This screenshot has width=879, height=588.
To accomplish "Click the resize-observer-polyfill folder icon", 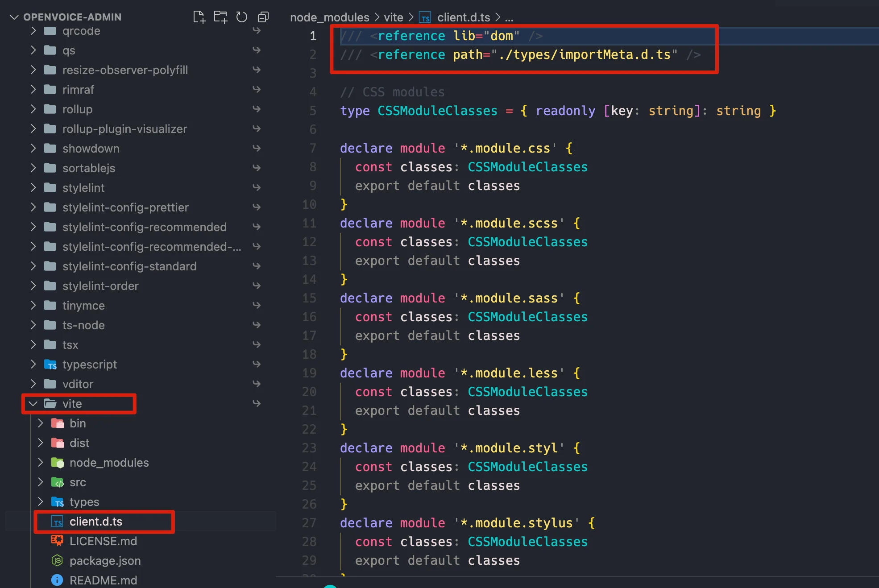I will pos(50,70).
